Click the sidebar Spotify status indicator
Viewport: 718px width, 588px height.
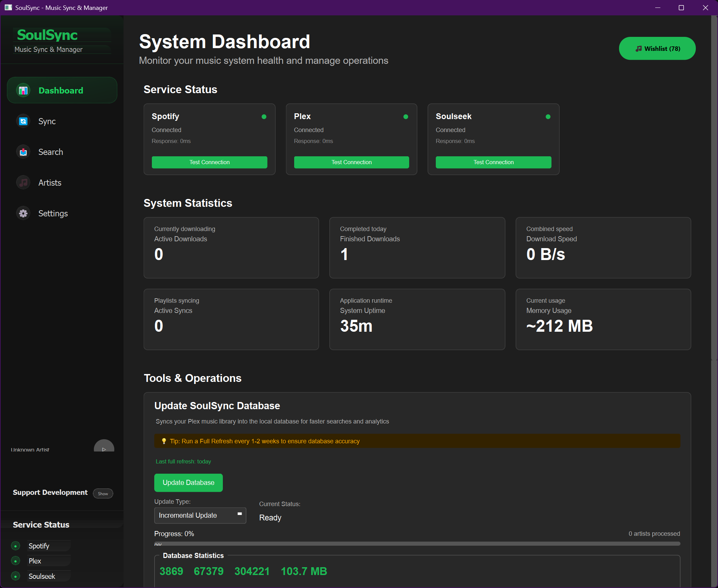[15, 546]
